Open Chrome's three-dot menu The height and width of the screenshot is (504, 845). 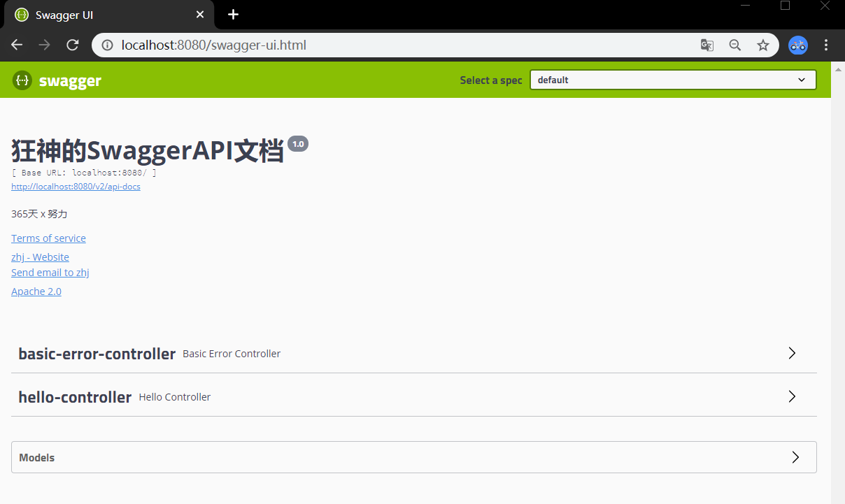[x=826, y=45]
